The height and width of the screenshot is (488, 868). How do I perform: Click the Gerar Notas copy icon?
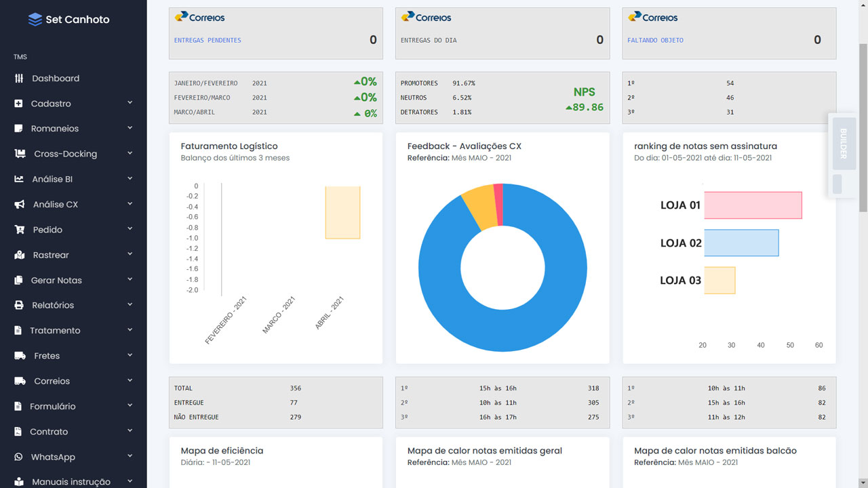18,281
